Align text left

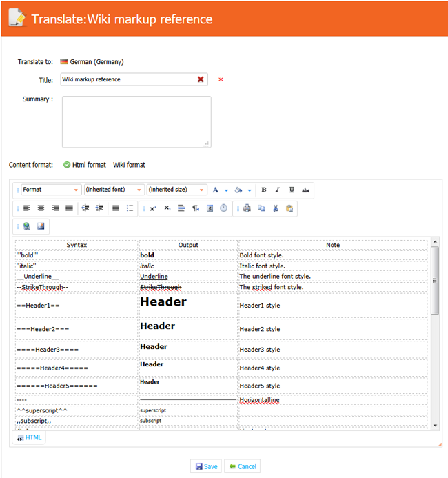coord(27,208)
